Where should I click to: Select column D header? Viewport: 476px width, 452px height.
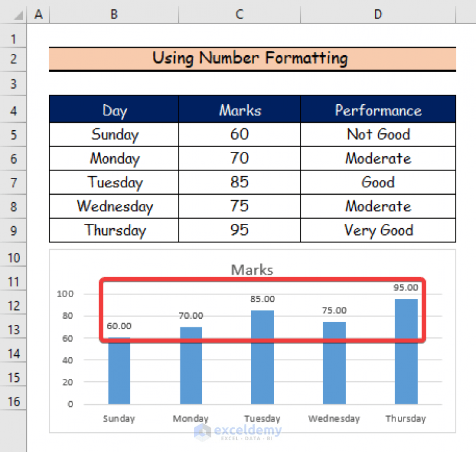pos(378,14)
